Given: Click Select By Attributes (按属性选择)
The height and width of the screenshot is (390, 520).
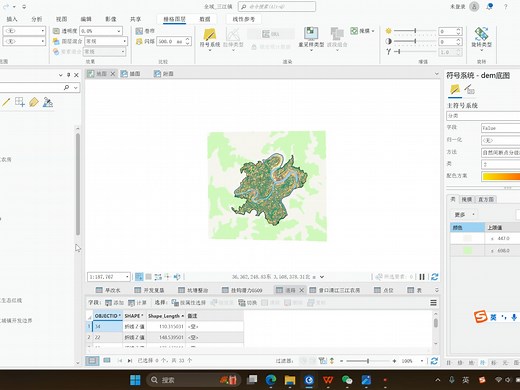Looking at the screenshot, I should tap(189, 303).
